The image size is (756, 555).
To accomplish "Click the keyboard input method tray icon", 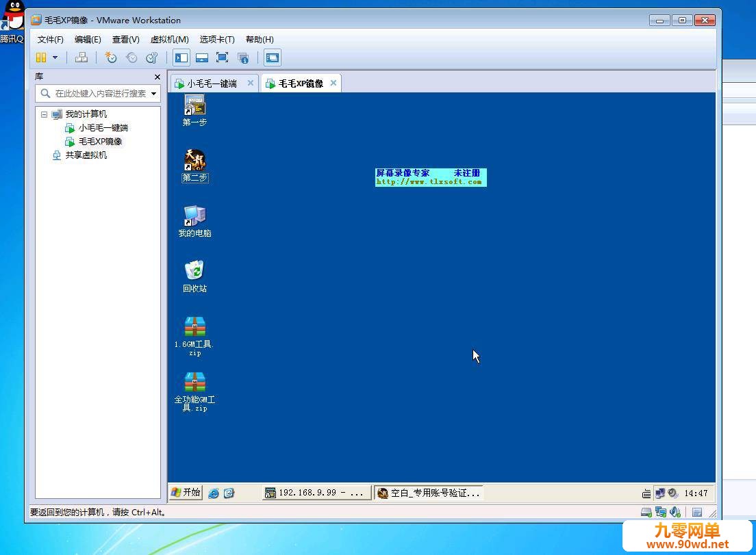I will click(646, 493).
